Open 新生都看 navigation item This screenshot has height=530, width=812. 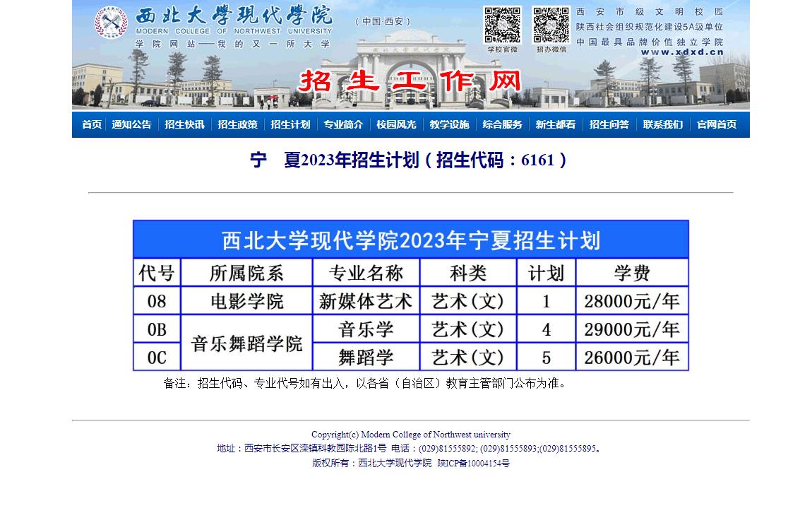(x=555, y=124)
